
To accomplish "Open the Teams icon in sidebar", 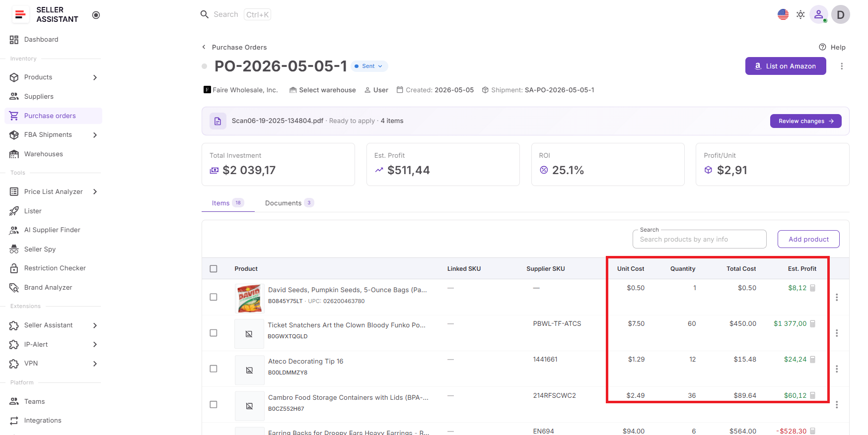I will (x=14, y=401).
